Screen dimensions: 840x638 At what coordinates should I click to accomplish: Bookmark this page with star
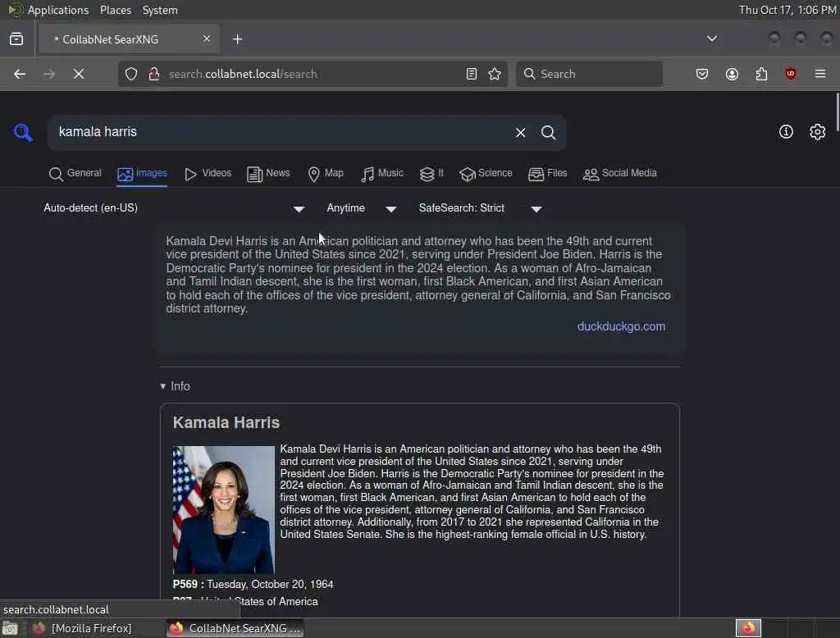point(495,74)
